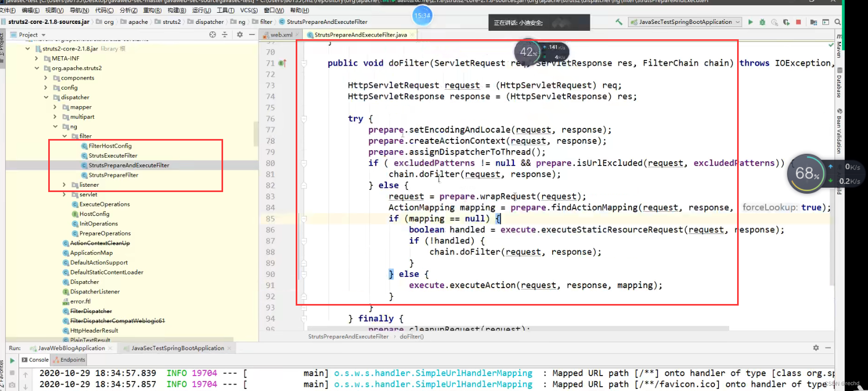The image size is (868, 391).
Task: Click the override gutter icon on line 71
Action: click(282, 63)
